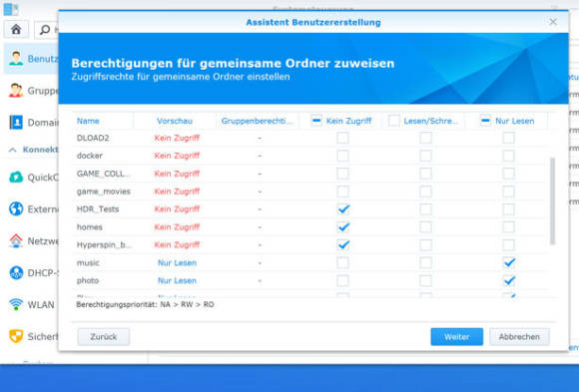Image resolution: width=579 pixels, height=392 pixels.
Task: Open the WLAN wifi icon
Action: 16,304
